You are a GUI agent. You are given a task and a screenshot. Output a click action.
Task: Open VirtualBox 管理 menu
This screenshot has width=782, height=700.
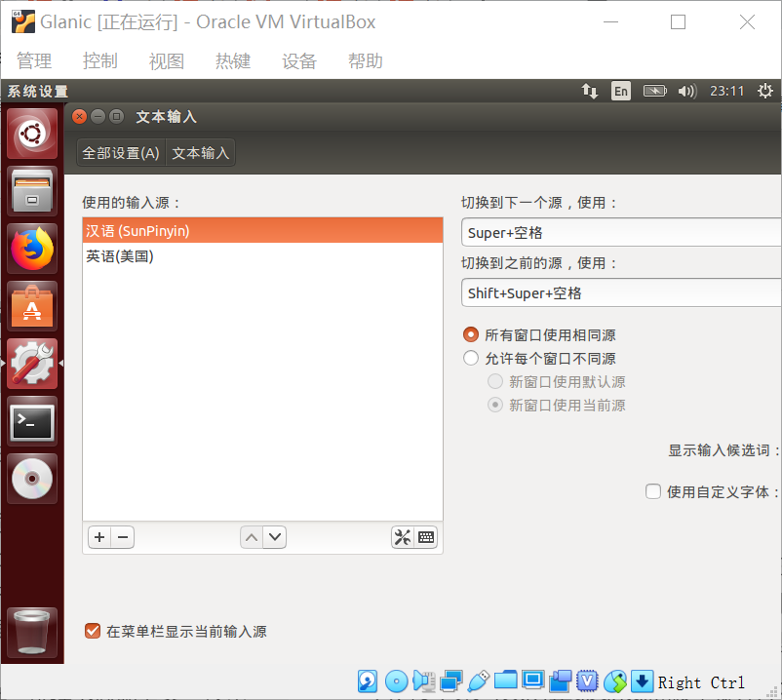pos(34,60)
